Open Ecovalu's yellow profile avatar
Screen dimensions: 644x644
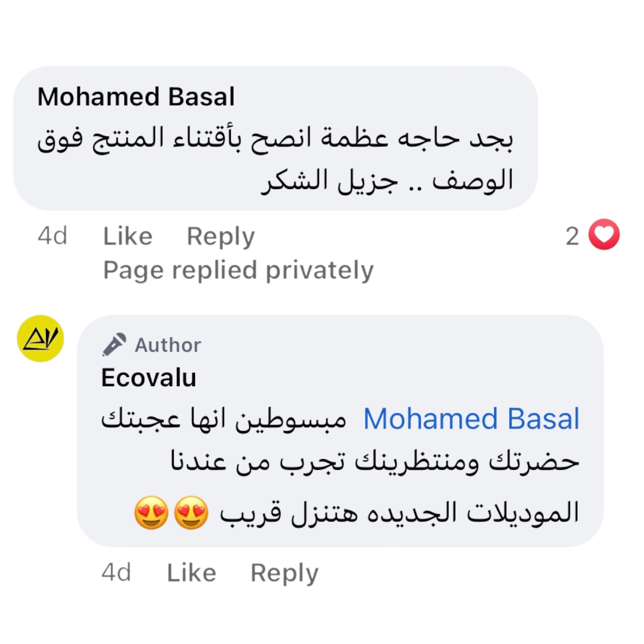[40, 339]
